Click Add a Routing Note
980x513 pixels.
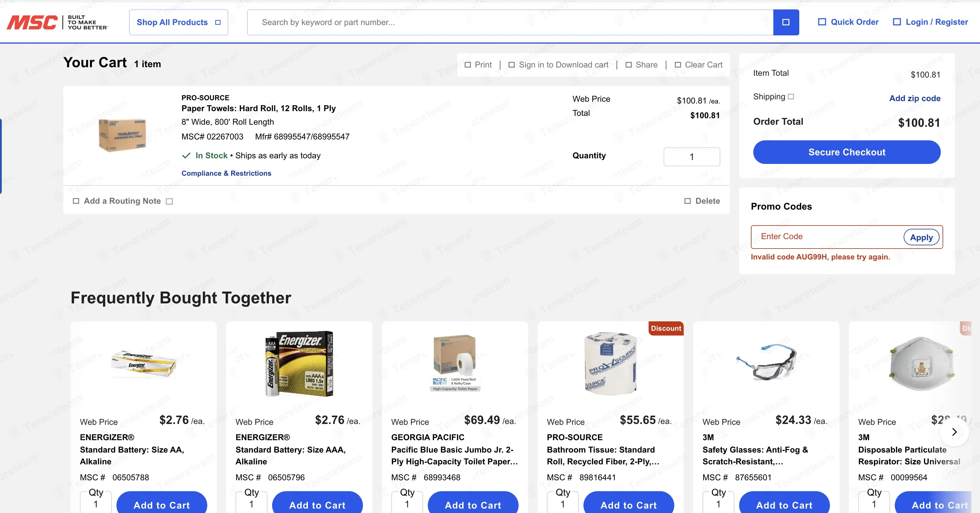[122, 201]
